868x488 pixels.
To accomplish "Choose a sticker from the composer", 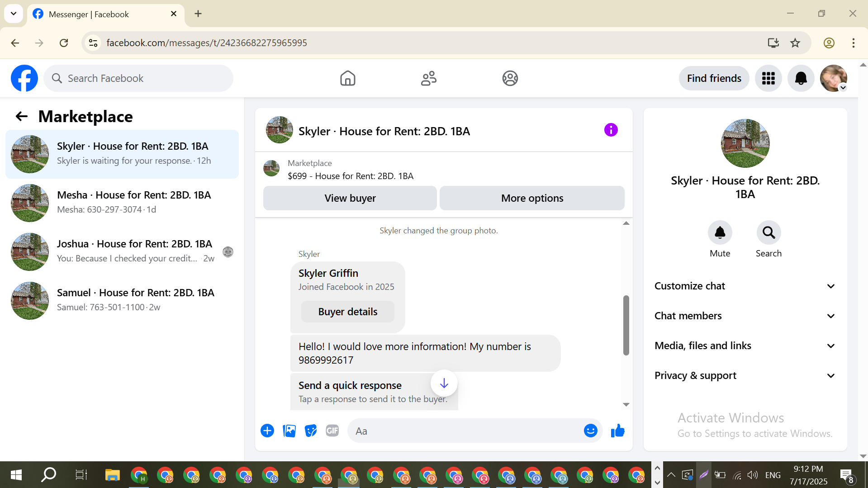I will 311,431.
